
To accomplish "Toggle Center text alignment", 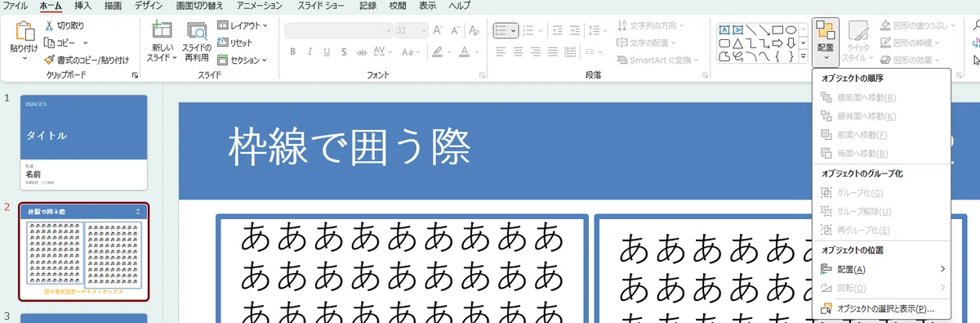I will pos(518,52).
